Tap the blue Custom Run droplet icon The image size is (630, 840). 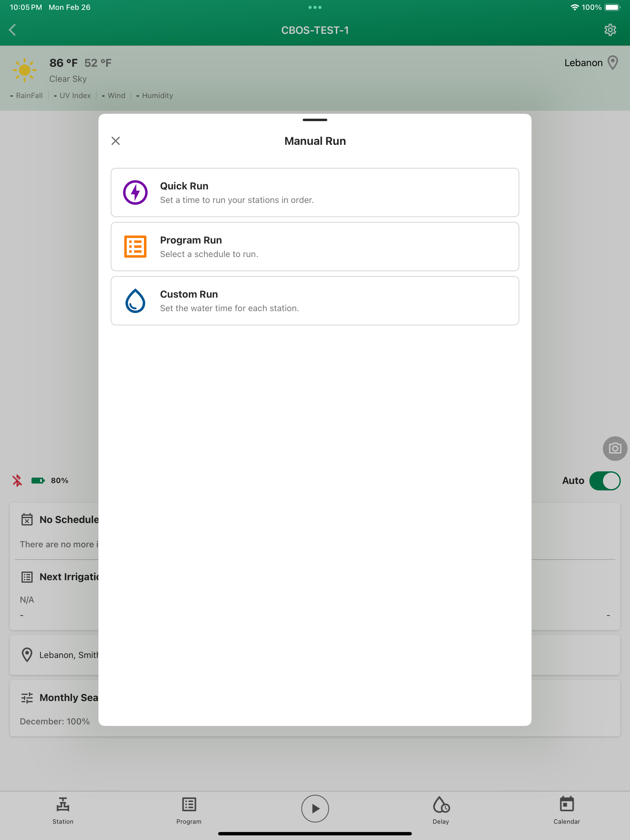[x=135, y=301]
